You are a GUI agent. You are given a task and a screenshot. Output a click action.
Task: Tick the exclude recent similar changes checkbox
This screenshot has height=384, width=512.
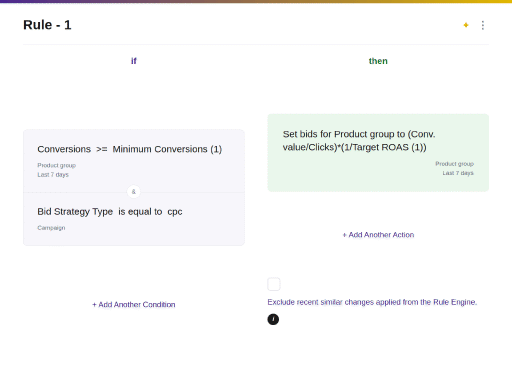(274, 284)
